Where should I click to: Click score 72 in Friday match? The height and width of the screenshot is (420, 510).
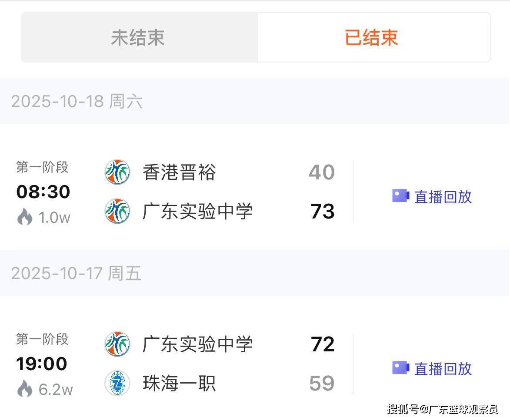(322, 344)
